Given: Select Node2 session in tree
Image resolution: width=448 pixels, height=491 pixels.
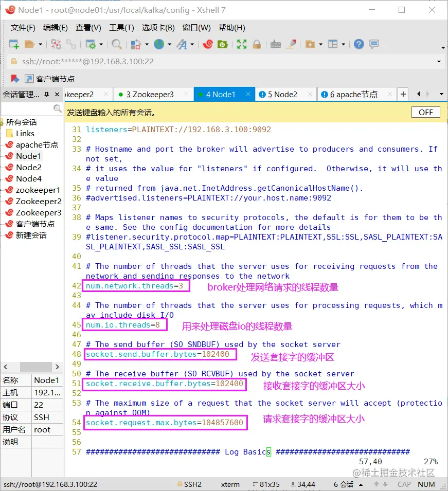Looking at the screenshot, I should [x=28, y=167].
